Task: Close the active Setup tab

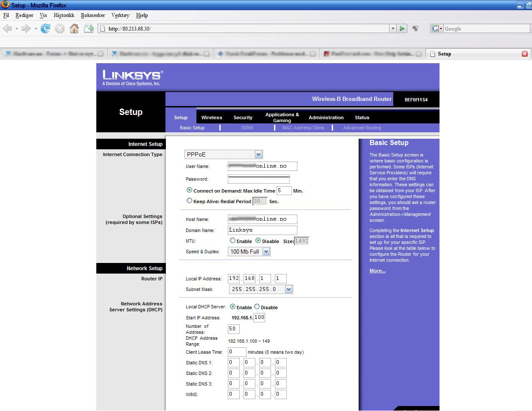Action: [525, 54]
